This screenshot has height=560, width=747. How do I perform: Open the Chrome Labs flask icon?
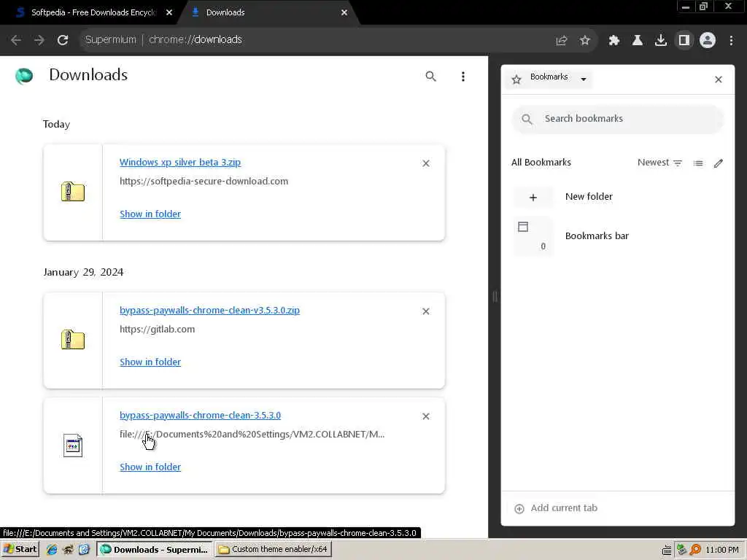tap(638, 41)
